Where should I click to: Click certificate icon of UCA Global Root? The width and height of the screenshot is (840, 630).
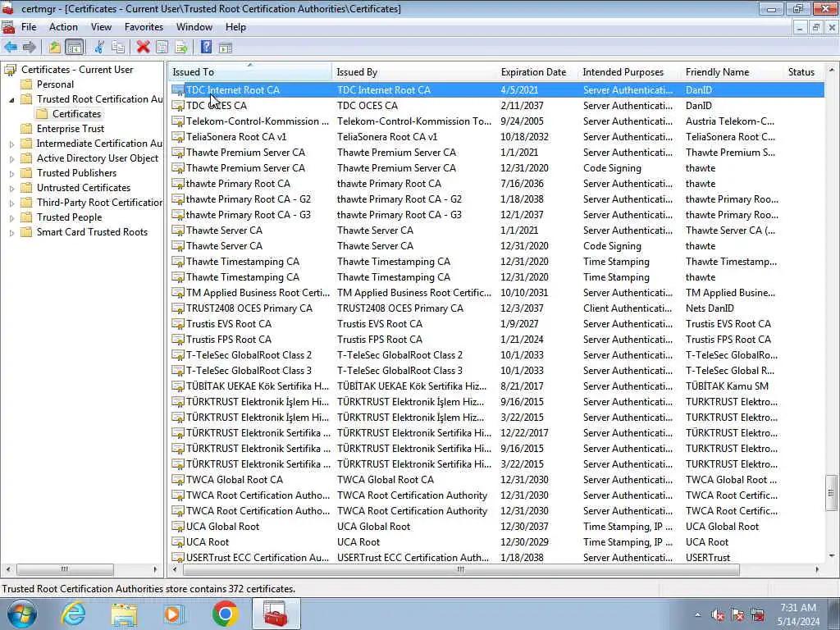click(178, 526)
